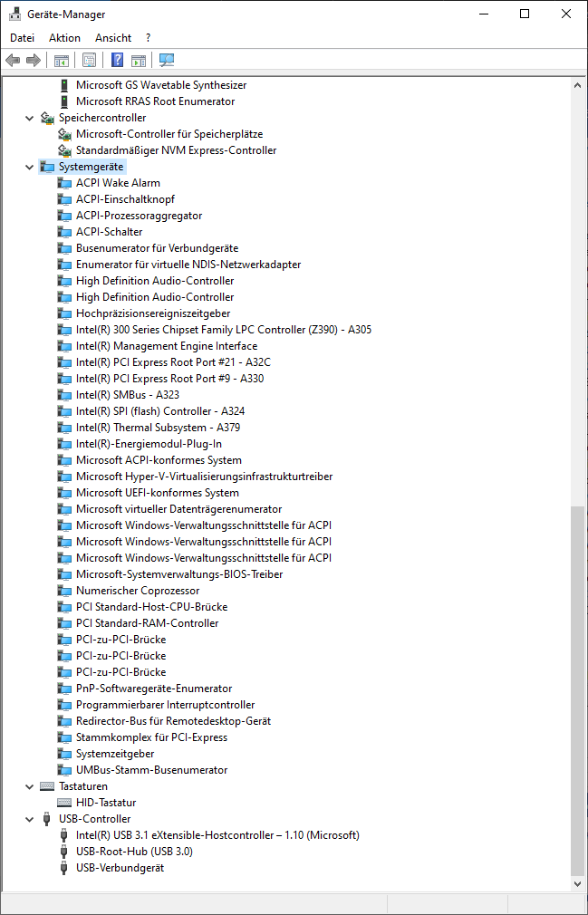Select Microsoft UEFI-konformes System
The width and height of the screenshot is (588, 915).
pos(158,493)
